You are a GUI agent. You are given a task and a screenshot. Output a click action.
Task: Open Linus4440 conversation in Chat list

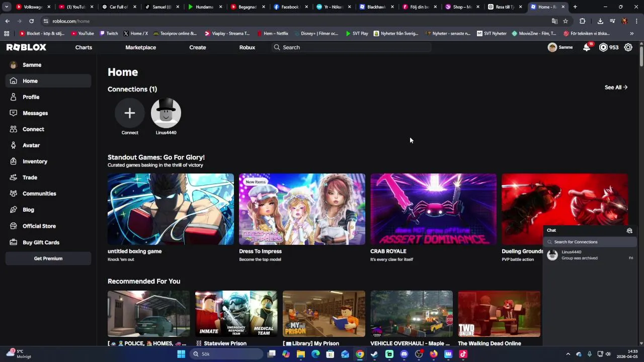tap(590, 255)
